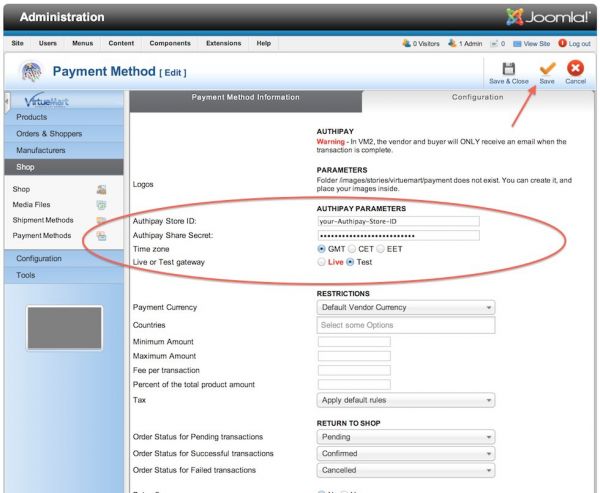Click the red Cancel icon
Image resolution: width=600 pixels, height=493 pixels.
pyautogui.click(x=575, y=69)
